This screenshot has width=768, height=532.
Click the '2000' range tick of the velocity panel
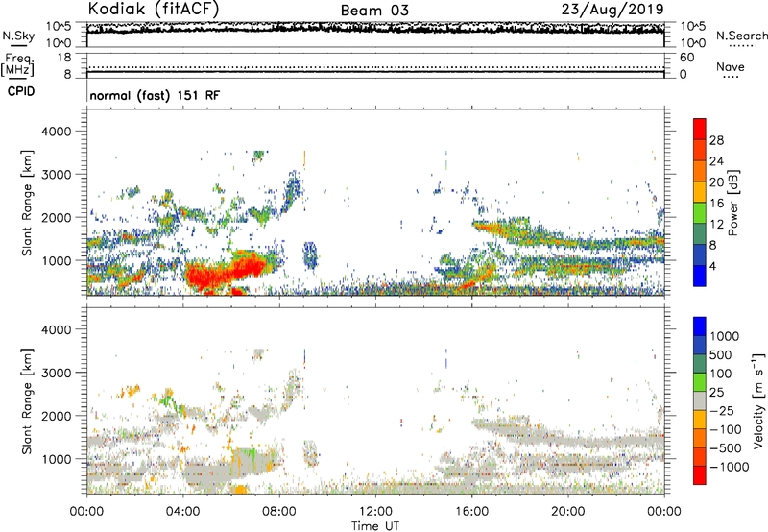[x=57, y=416]
